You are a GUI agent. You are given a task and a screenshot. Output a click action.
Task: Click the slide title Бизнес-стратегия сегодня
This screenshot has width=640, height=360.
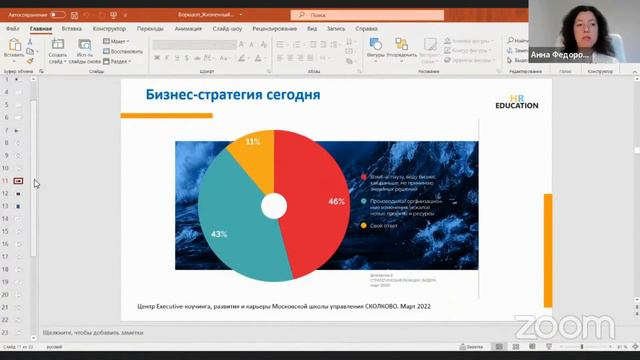coord(233,95)
